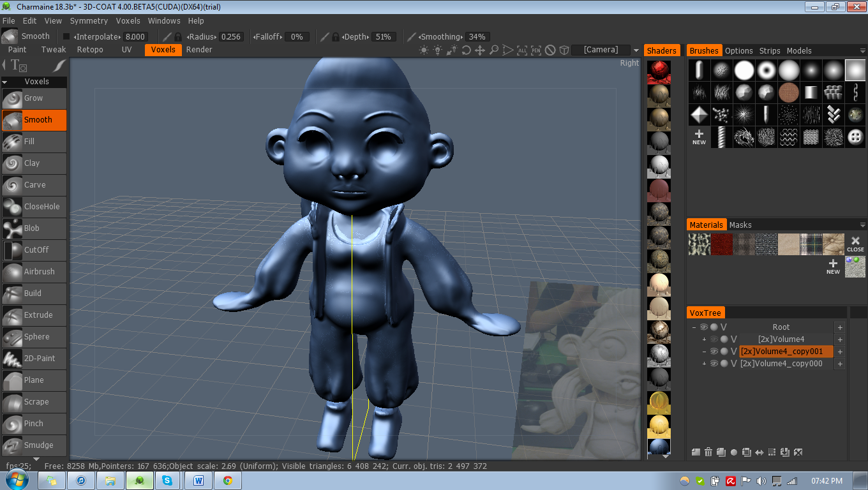The width and height of the screenshot is (868, 490).
Task: Collapse the Voxels tool list header
Action: [x=34, y=82]
